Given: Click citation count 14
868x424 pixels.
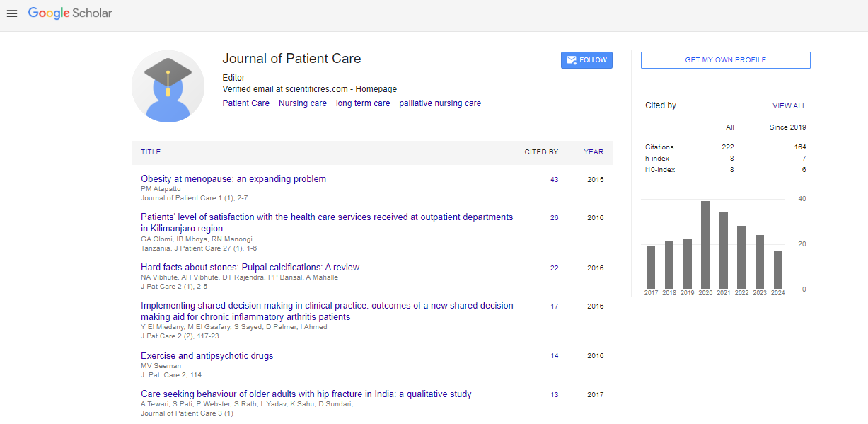Looking at the screenshot, I should (x=554, y=356).
